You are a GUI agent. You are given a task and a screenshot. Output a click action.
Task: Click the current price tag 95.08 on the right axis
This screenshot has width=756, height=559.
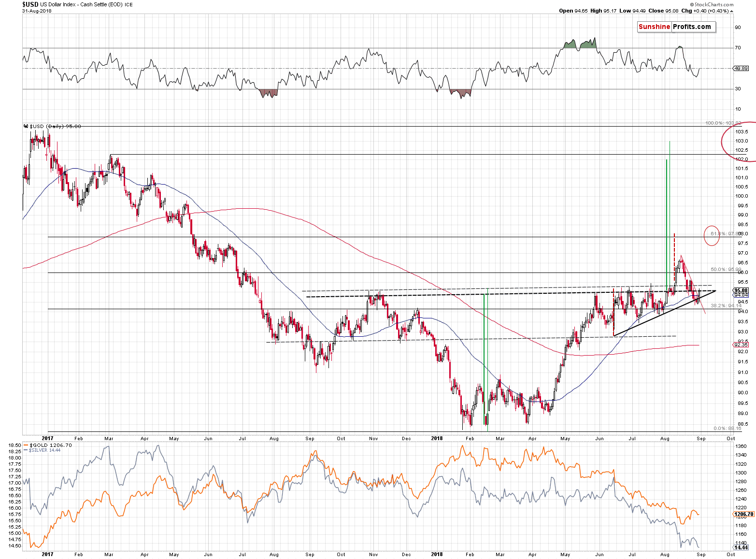[741, 290]
